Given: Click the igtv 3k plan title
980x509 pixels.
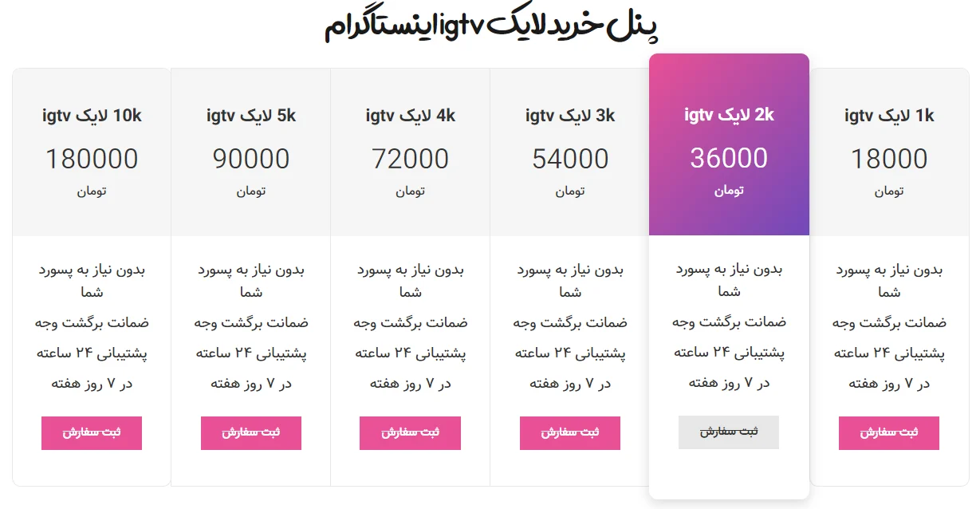Looking at the screenshot, I should 570,116.
